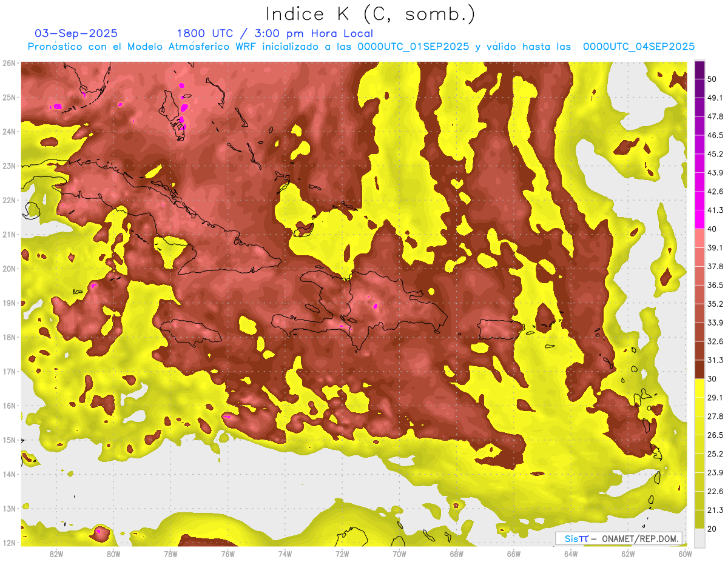Screen dimensions: 728x562
Task: Click the title 'Indice K (C, somb.)'
Action: click(371, 14)
